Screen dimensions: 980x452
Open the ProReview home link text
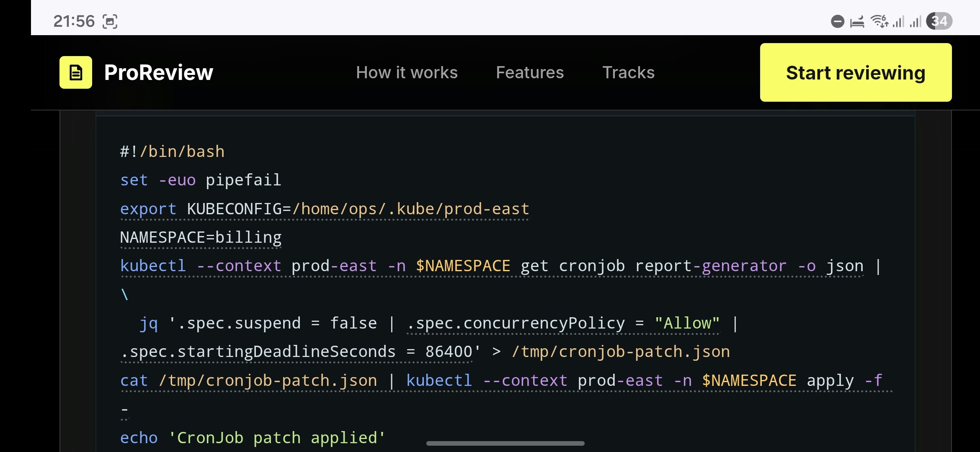159,72
